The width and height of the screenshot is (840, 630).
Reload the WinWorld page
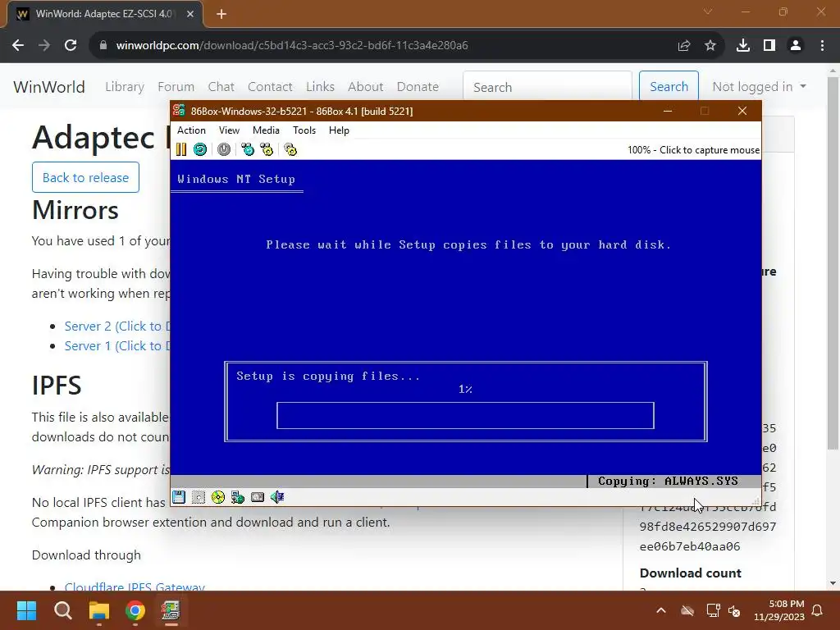[x=71, y=46]
